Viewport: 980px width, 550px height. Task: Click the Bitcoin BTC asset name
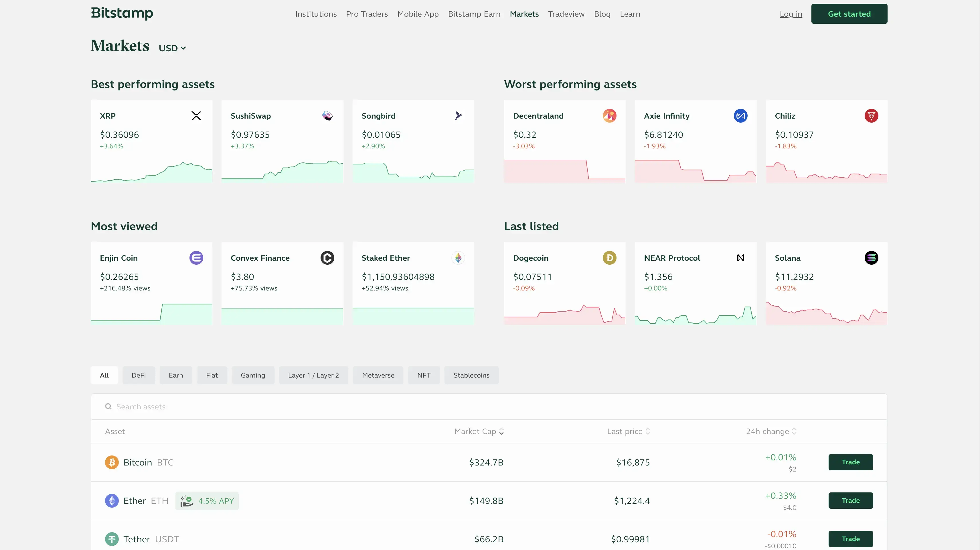[148, 462]
